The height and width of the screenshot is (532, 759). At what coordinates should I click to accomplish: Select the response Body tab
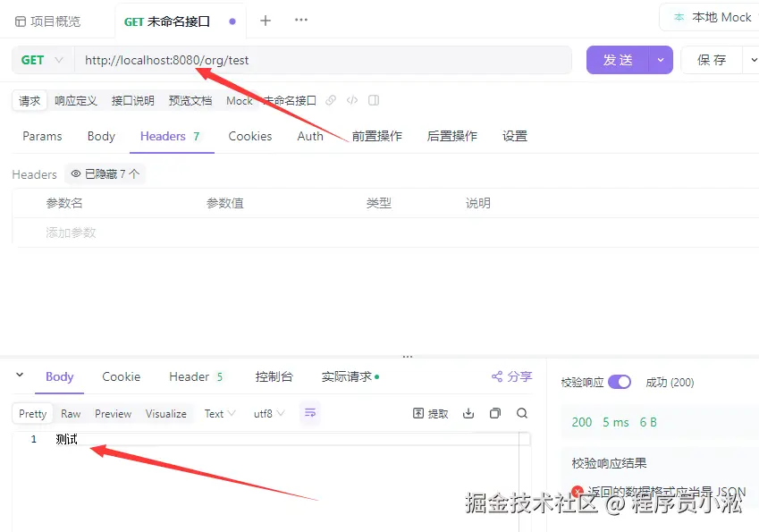coord(60,376)
